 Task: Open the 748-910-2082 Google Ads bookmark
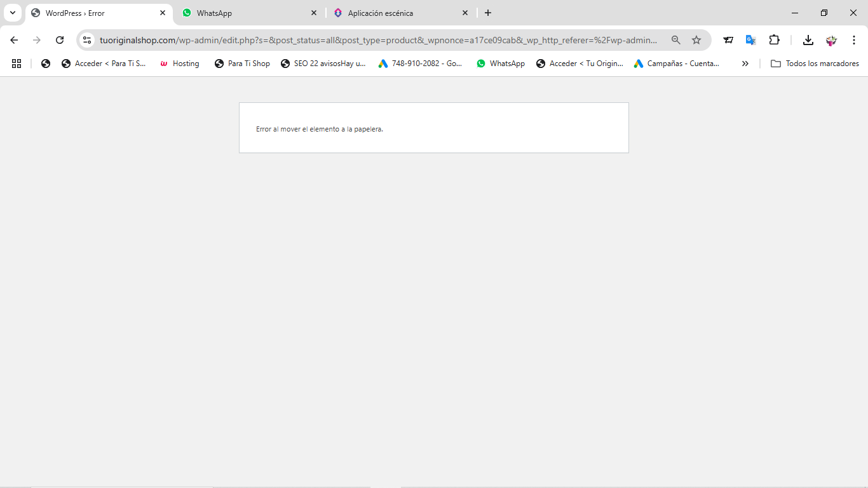tap(421, 64)
